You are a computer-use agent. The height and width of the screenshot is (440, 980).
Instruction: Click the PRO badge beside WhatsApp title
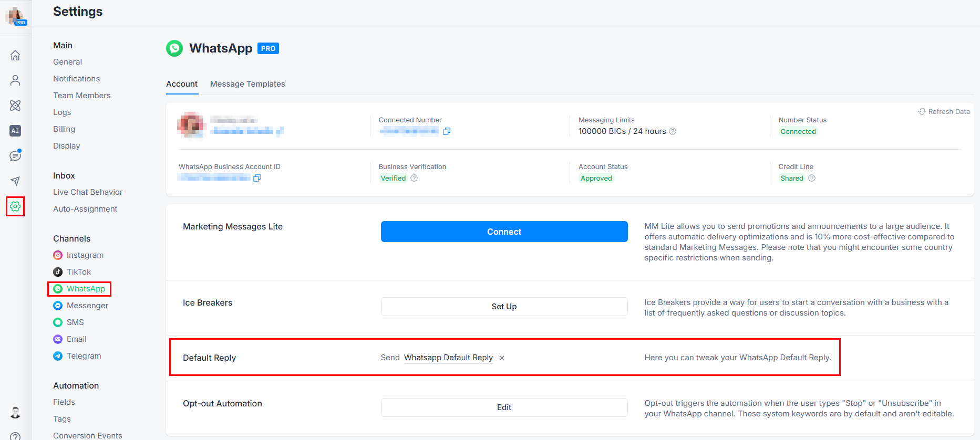point(268,48)
